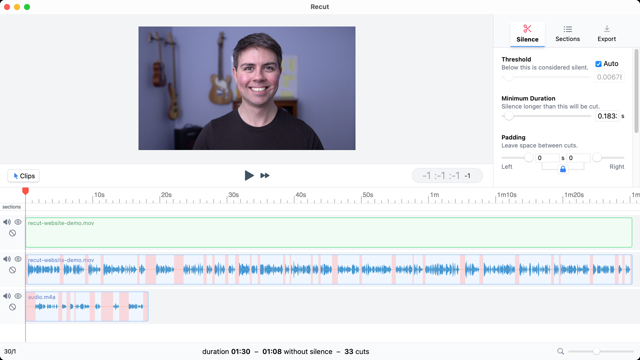The width and height of the screenshot is (640, 360).
Task: Mute the audio.m4a track
Action: 7,296
